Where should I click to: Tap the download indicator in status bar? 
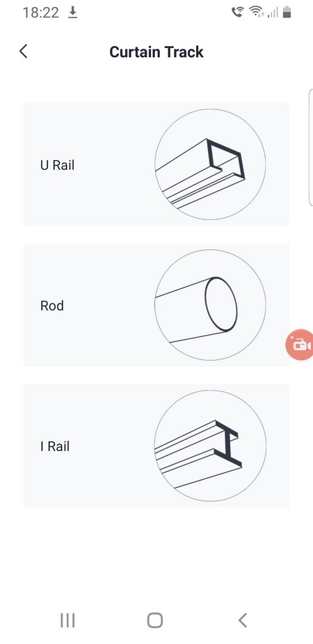(x=72, y=13)
